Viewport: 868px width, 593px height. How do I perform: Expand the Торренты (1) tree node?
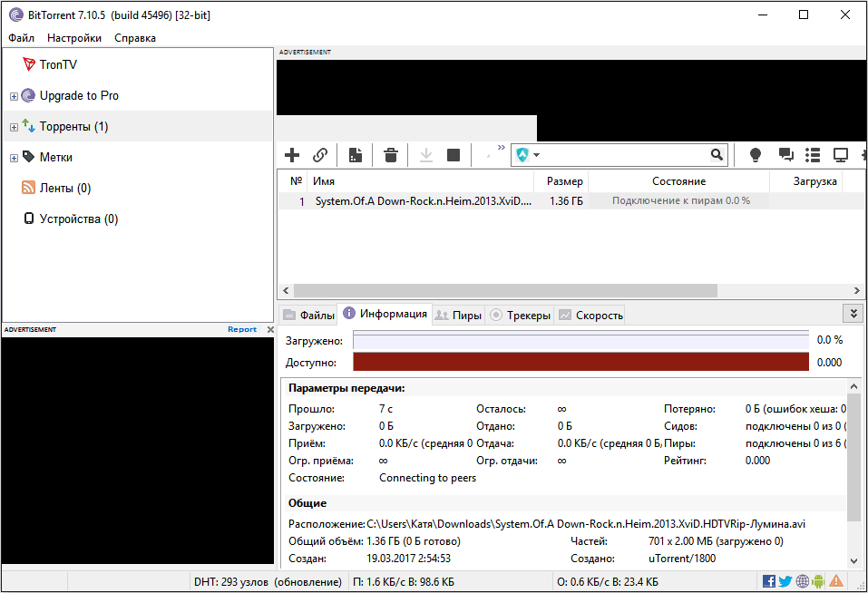coord(14,127)
